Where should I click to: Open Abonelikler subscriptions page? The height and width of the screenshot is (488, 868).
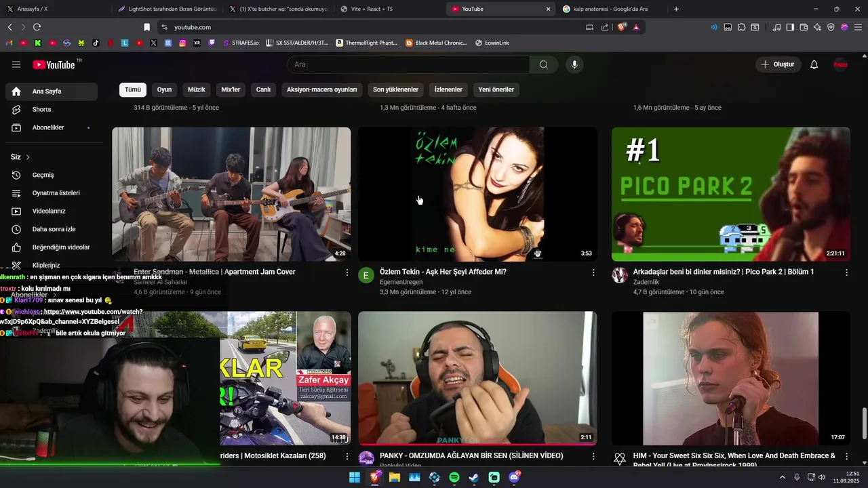pos(52,127)
